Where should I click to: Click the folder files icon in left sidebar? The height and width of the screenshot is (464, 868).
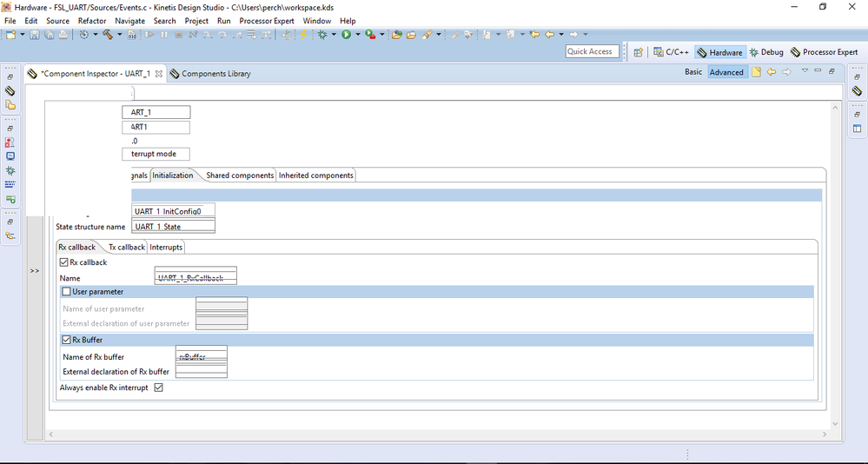(10, 104)
